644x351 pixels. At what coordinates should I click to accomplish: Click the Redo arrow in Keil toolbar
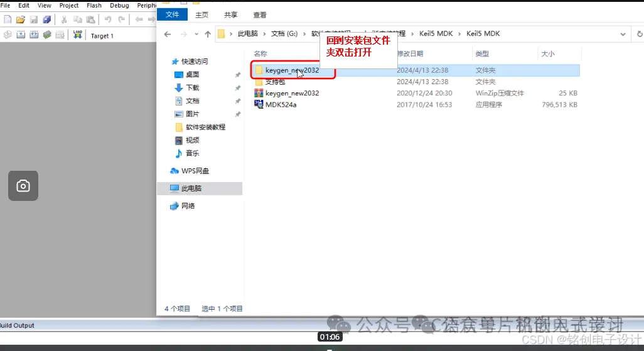122,19
